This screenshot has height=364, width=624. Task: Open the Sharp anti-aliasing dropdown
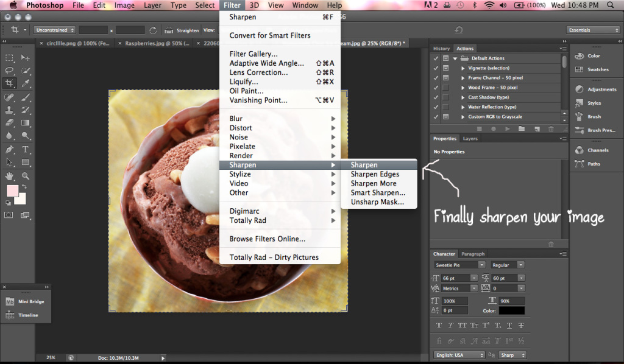[x=512, y=355]
